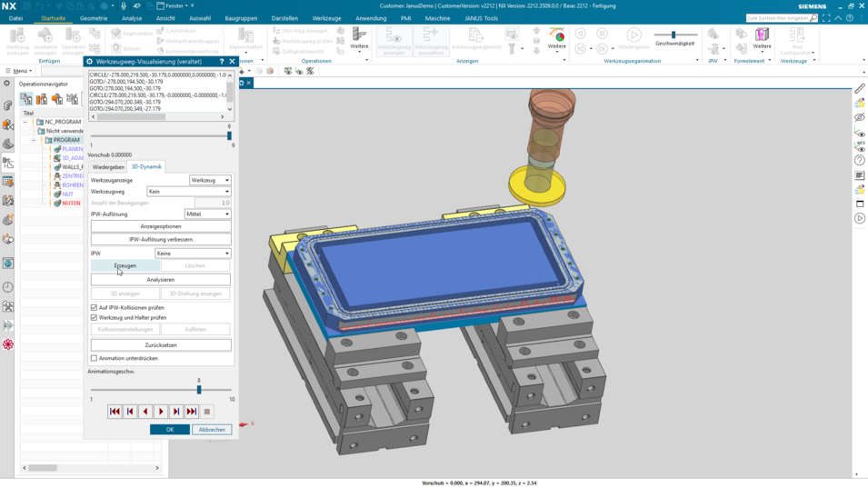Switch to Geometrie ribbon tab
This screenshot has width=868, height=488.
coord(94,18)
